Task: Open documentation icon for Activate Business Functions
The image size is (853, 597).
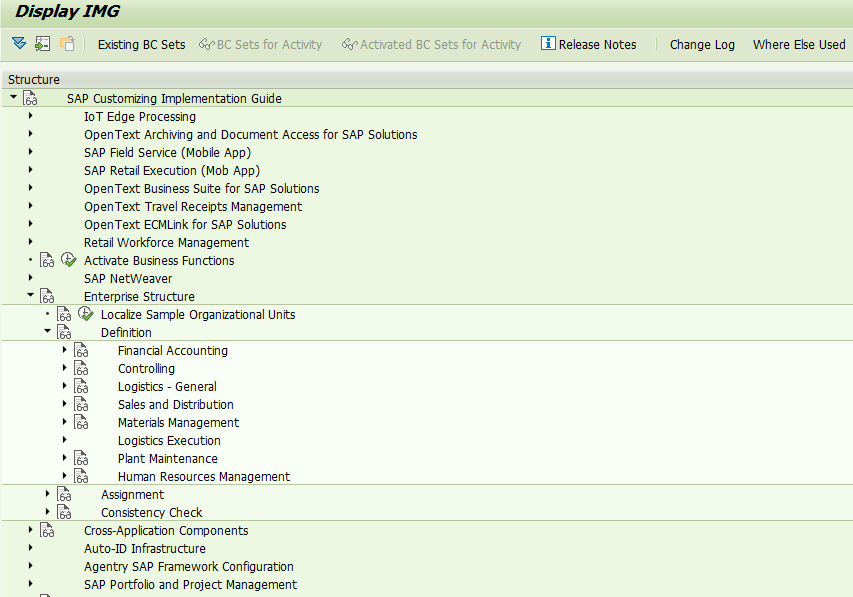Action: click(x=47, y=260)
